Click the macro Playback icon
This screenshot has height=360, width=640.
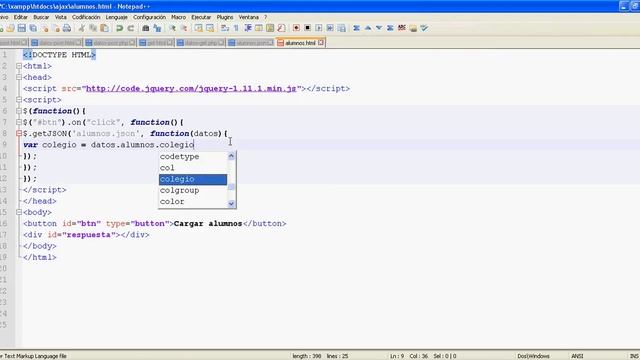[x=319, y=28]
